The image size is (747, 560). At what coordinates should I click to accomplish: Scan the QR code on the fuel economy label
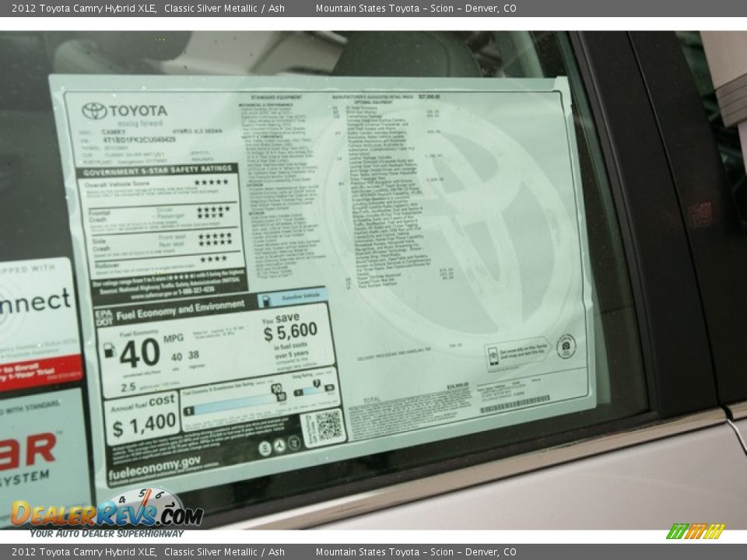click(x=328, y=425)
